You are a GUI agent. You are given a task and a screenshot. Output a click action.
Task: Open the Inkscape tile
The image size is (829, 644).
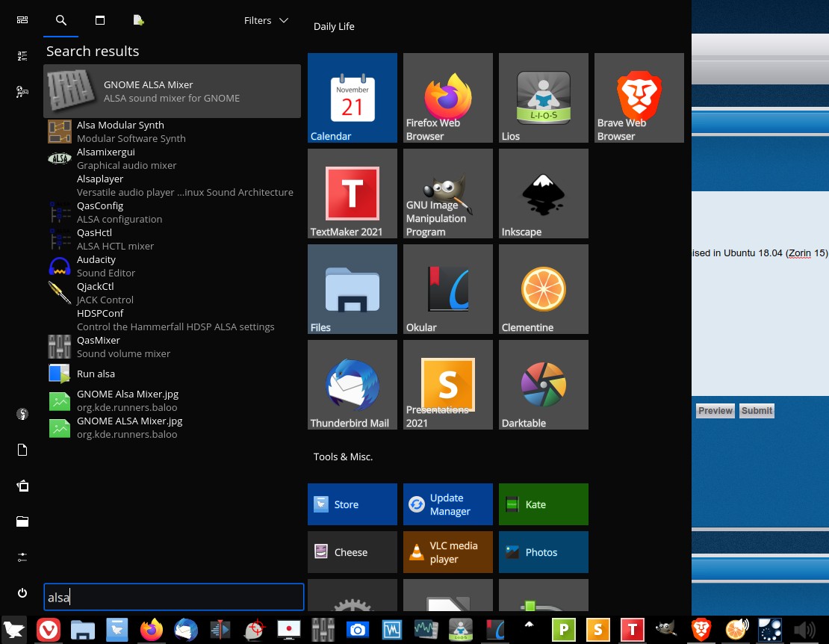coord(543,193)
